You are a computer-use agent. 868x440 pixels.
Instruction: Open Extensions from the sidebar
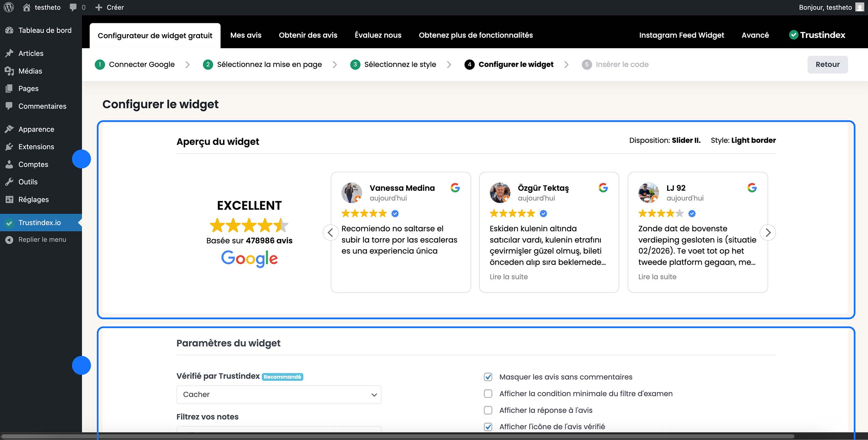(36, 147)
